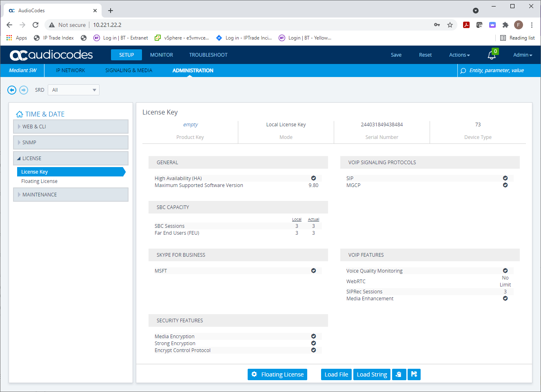Open the Apps bookmarks grid icon
The width and height of the screenshot is (541, 392).
9,37
